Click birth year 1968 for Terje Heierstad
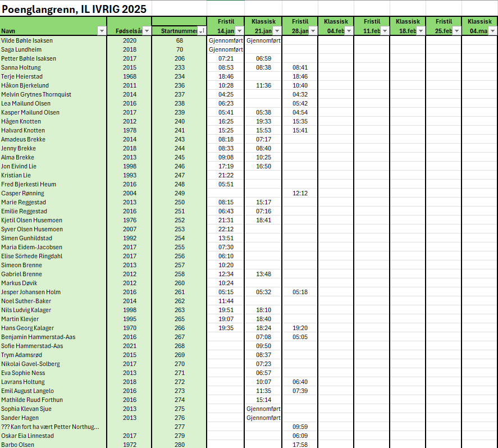This screenshot has width=498, height=448. pos(129,76)
